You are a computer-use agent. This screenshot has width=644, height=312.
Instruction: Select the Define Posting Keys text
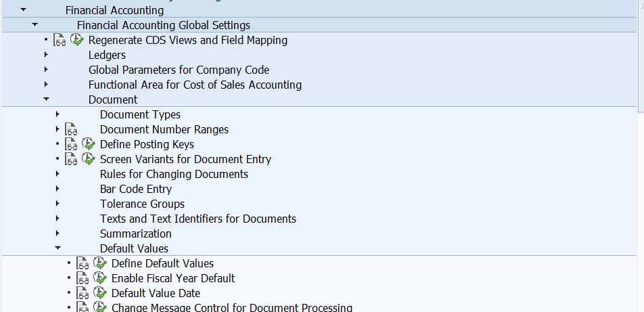click(147, 144)
